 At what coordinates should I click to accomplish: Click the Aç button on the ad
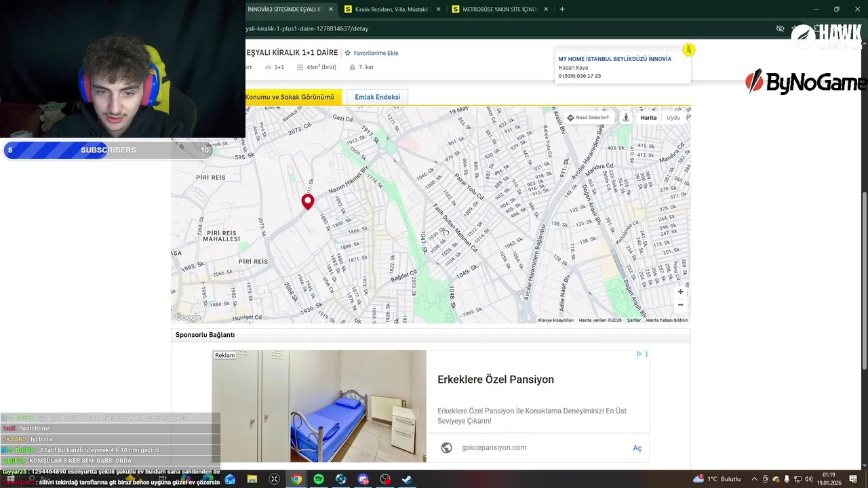[x=637, y=448]
